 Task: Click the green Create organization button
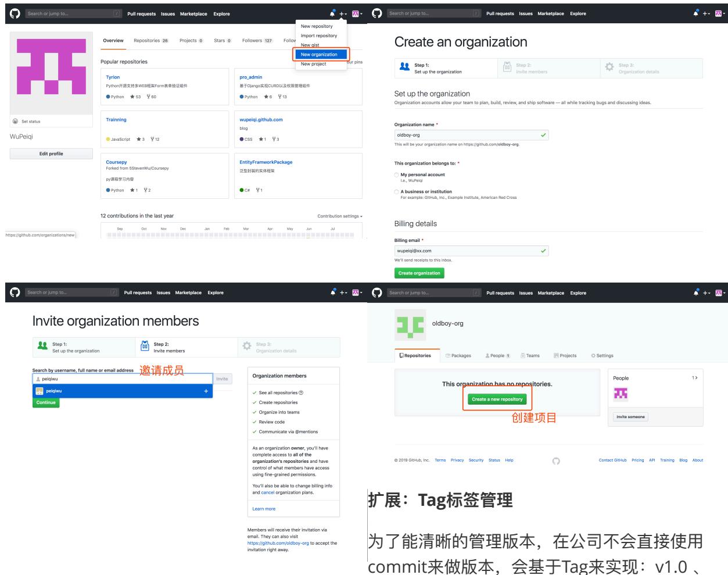tap(419, 273)
